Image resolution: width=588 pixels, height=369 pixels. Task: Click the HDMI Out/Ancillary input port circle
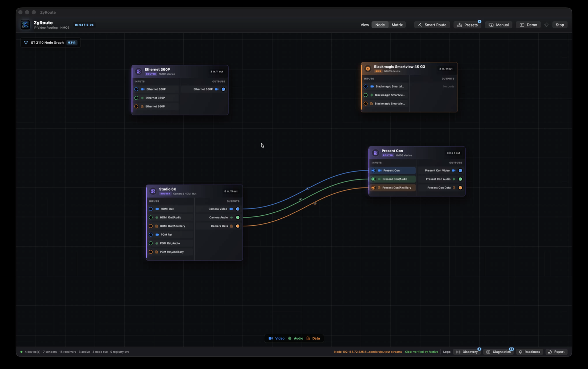(x=151, y=226)
